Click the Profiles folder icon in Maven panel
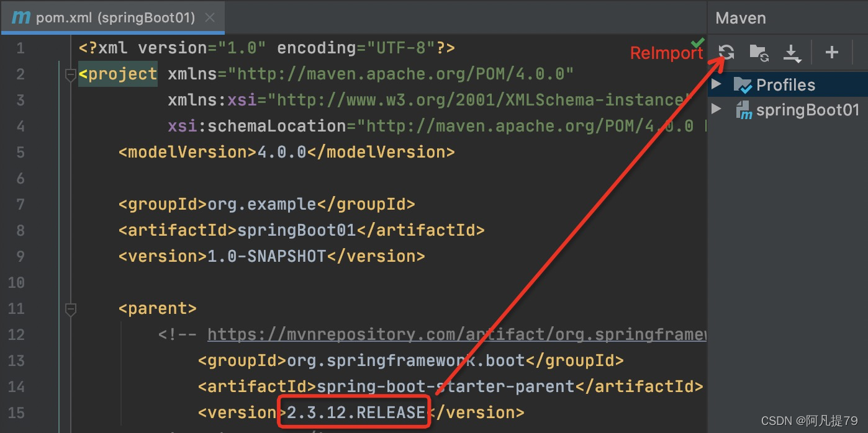 pos(743,85)
